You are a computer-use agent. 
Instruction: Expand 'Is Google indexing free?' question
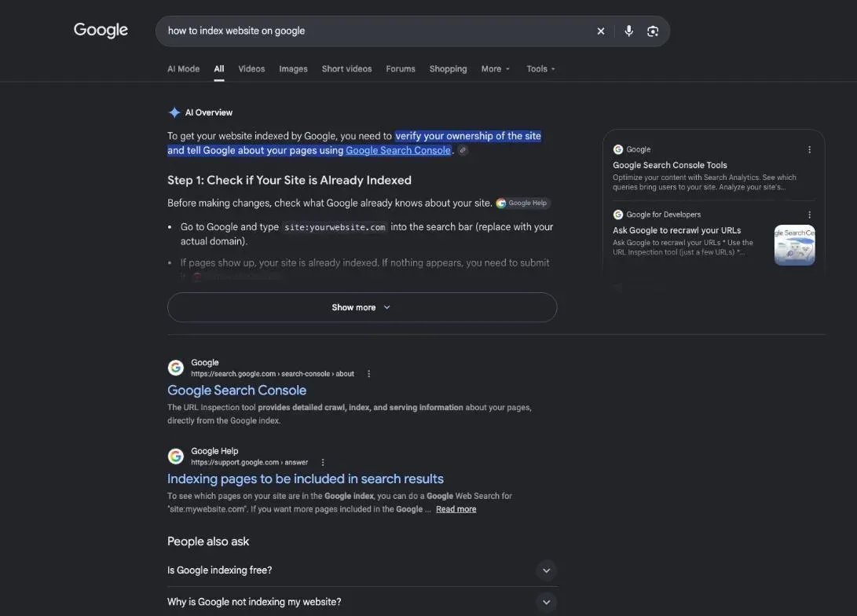pyautogui.click(x=362, y=570)
